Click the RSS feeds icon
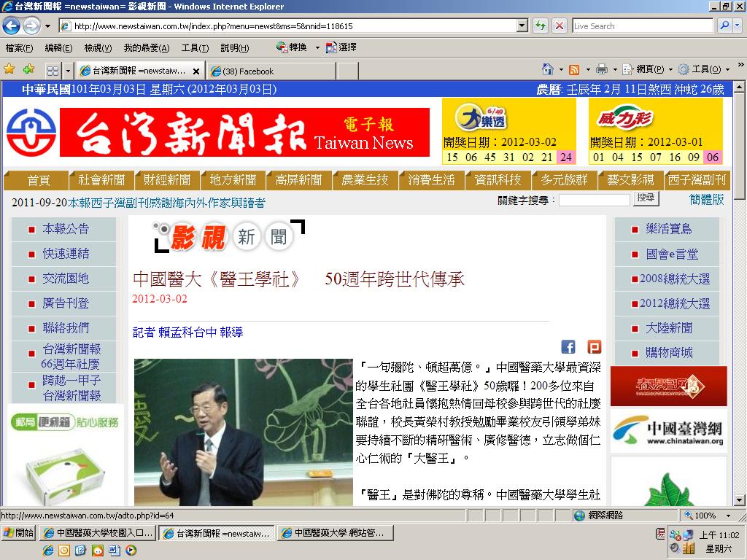 tap(575, 70)
